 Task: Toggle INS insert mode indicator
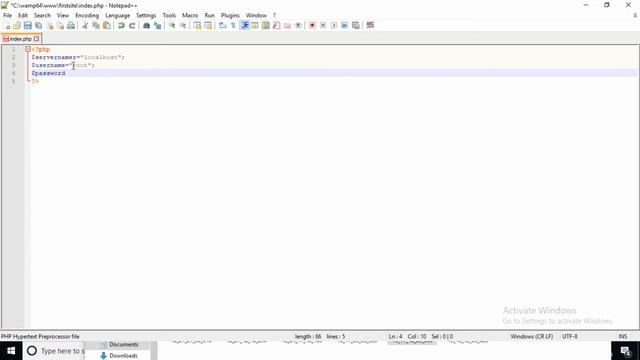[x=622, y=337]
